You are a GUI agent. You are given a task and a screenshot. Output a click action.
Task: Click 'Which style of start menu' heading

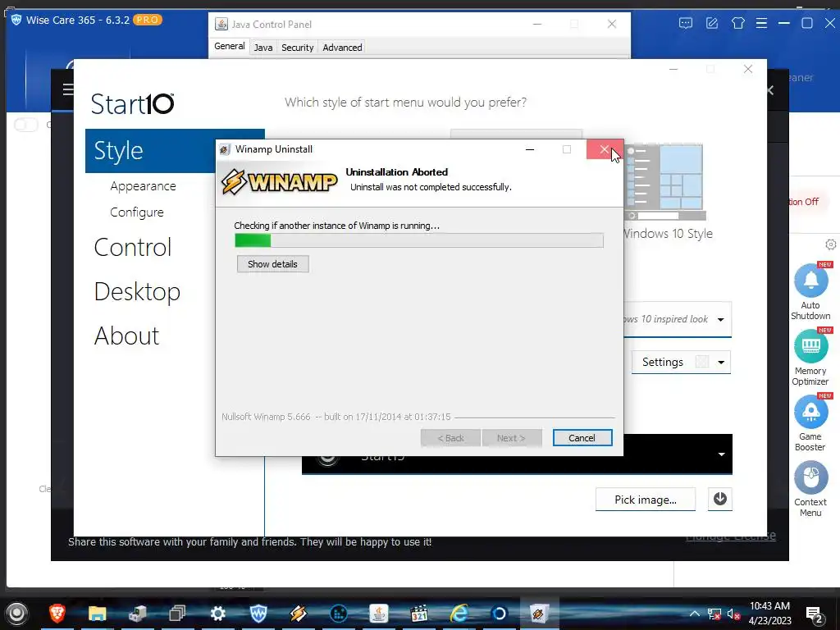coord(405,103)
